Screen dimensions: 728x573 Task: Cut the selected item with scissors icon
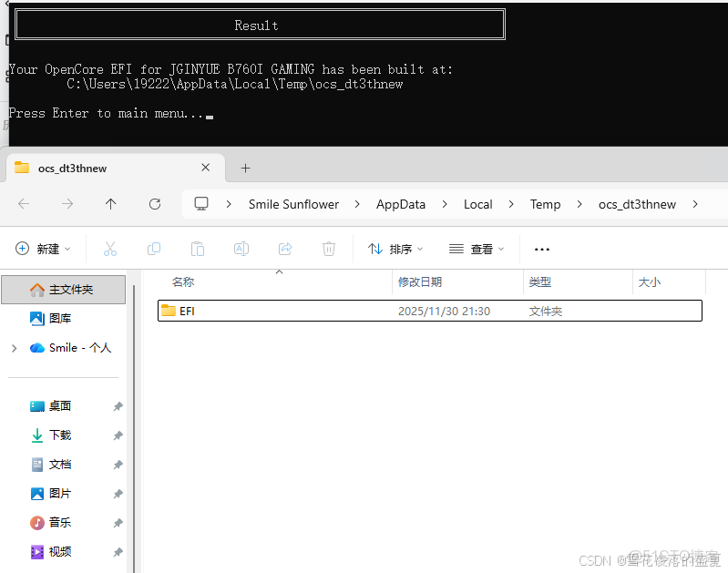point(110,249)
